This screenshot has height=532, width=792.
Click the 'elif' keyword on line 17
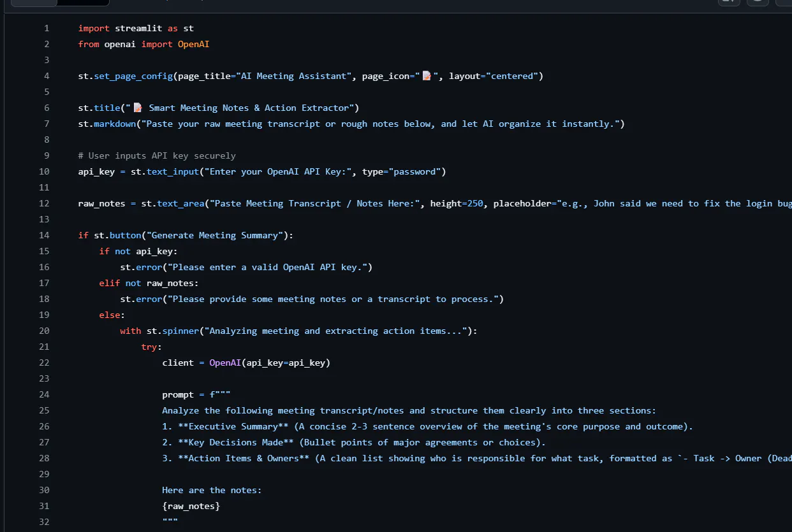pyautogui.click(x=110, y=283)
